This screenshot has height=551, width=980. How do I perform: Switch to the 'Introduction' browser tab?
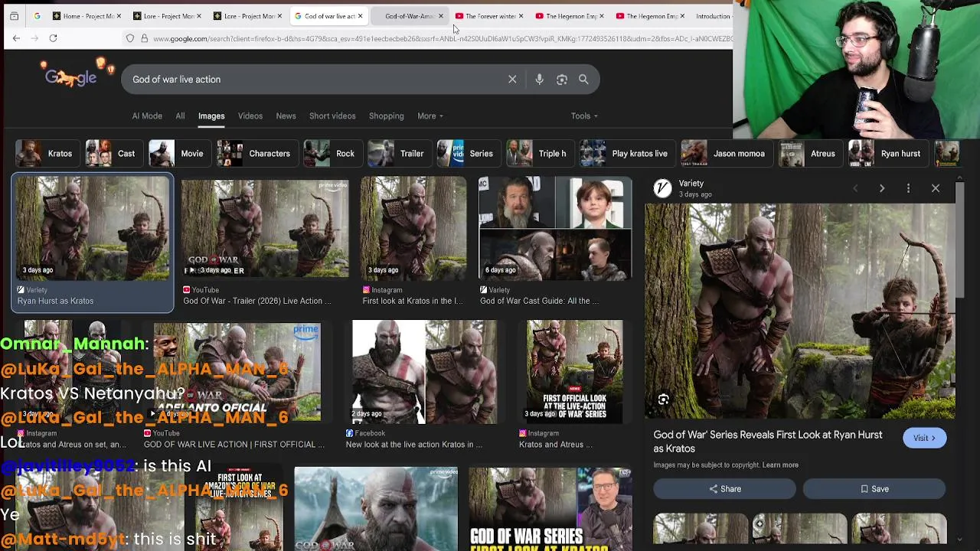[x=713, y=16]
